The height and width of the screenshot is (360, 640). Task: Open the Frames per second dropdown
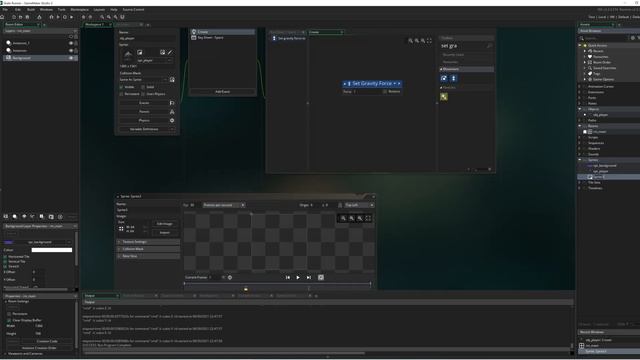224,205
